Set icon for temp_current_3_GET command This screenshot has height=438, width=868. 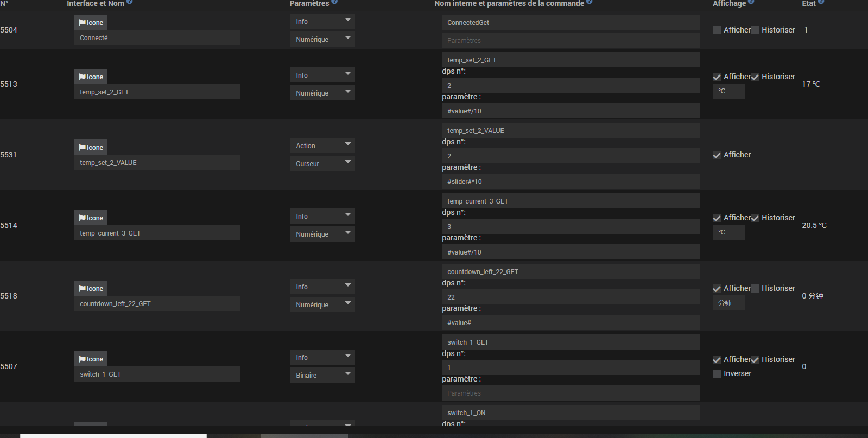pos(91,218)
